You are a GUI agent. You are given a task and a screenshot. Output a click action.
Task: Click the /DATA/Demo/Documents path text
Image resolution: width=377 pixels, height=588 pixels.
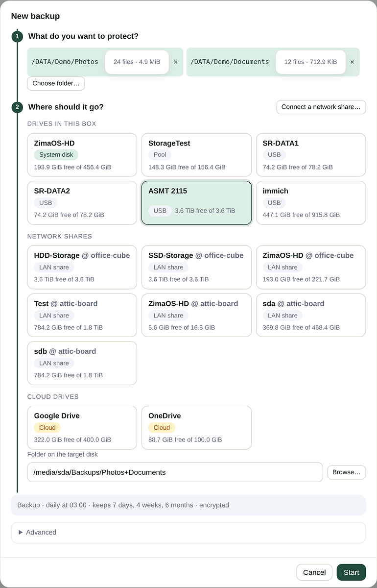[x=230, y=62]
